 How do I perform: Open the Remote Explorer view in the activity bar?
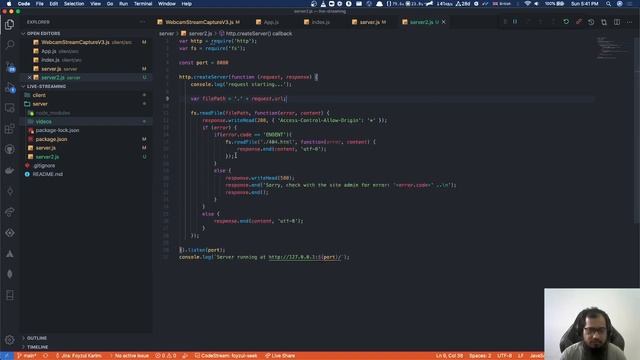click(x=10, y=108)
